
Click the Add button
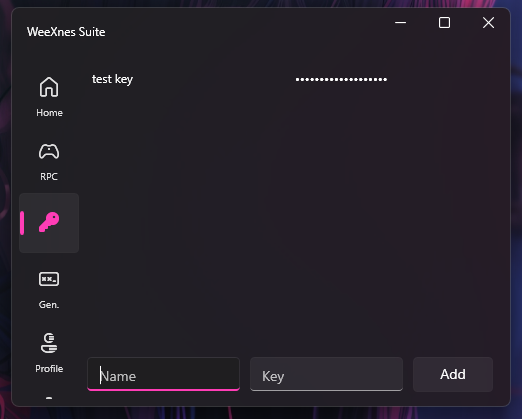[453, 374]
